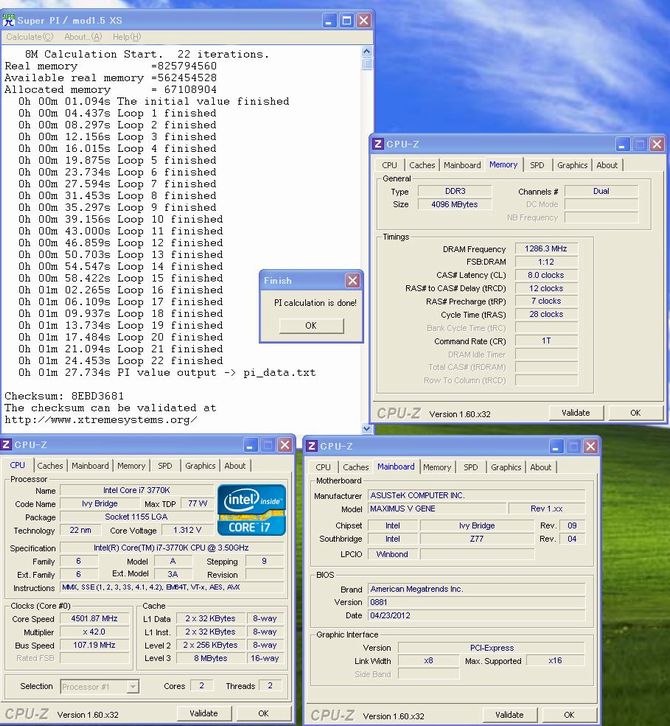Click the CAS# Latency 8.0 clocks field
Image resolution: width=670 pixels, height=726 pixels.
(x=546, y=275)
